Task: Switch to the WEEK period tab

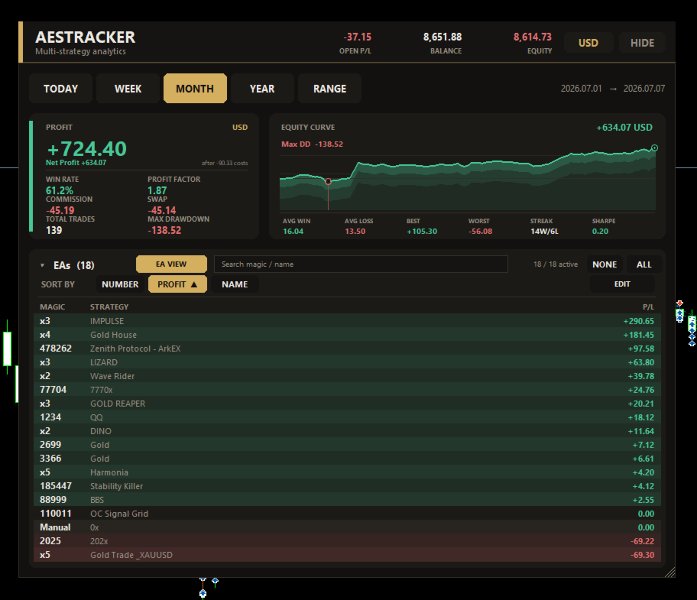Action: click(x=128, y=88)
